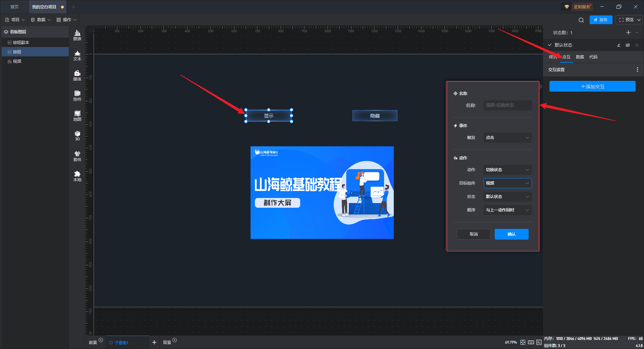The height and width of the screenshot is (349, 644).
Task: Add a 背景 background layer
Action: point(174,340)
